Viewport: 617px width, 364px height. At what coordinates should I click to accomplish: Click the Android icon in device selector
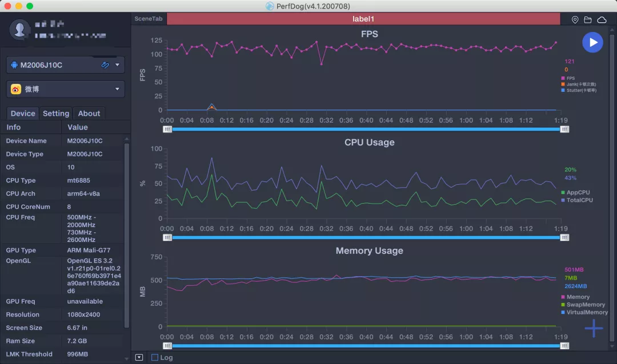click(14, 65)
